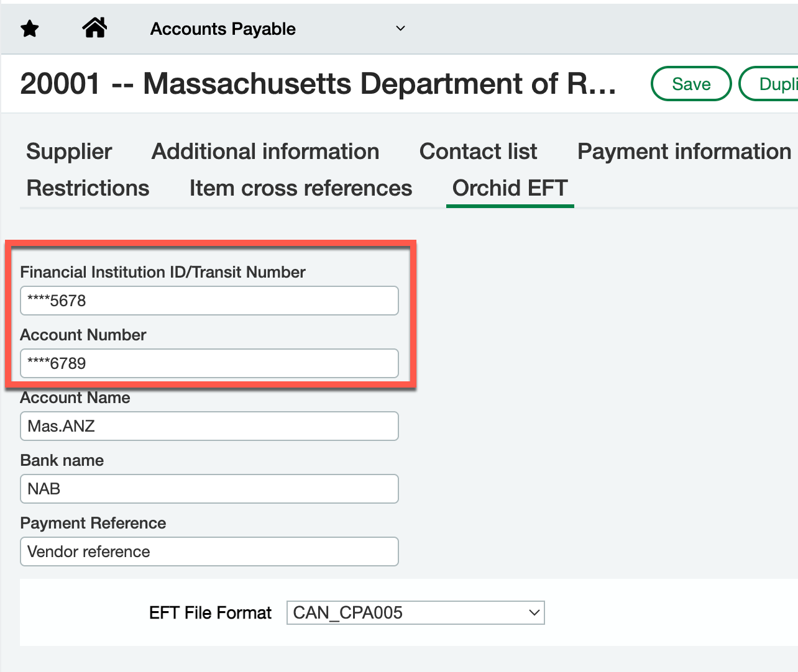Click the supplier title 20001 Massachusetts Department
This screenshot has width=798, height=672.
[318, 84]
